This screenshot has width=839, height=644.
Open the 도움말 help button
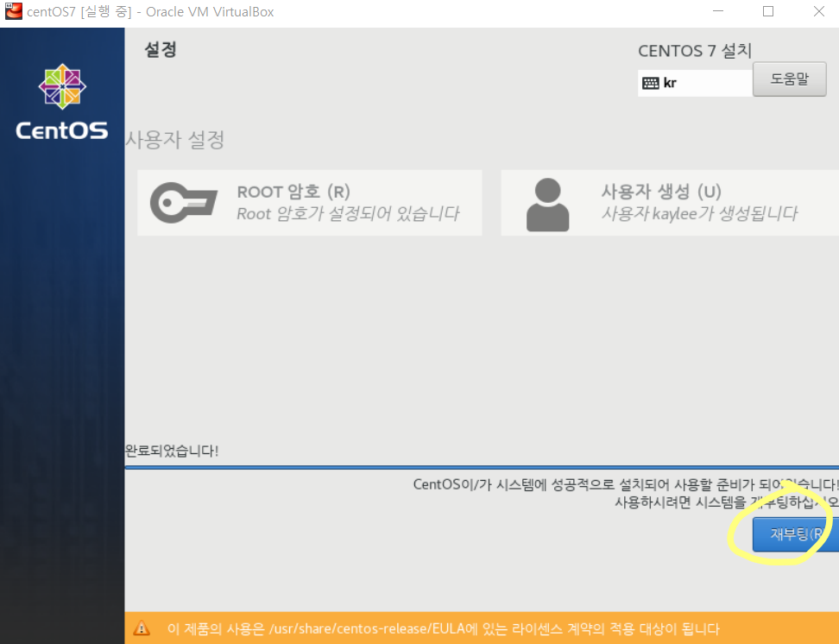click(x=789, y=79)
